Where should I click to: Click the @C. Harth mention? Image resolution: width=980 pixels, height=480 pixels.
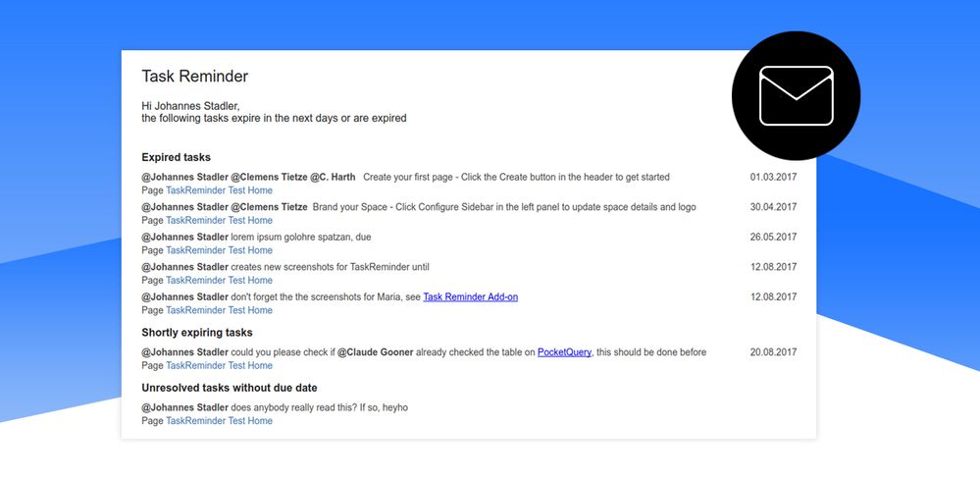click(333, 177)
